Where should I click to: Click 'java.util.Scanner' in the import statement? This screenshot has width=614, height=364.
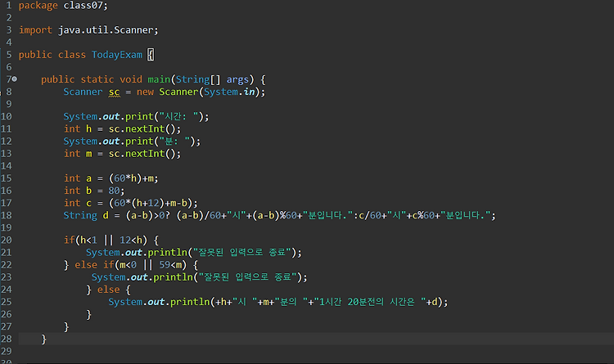(x=106, y=30)
